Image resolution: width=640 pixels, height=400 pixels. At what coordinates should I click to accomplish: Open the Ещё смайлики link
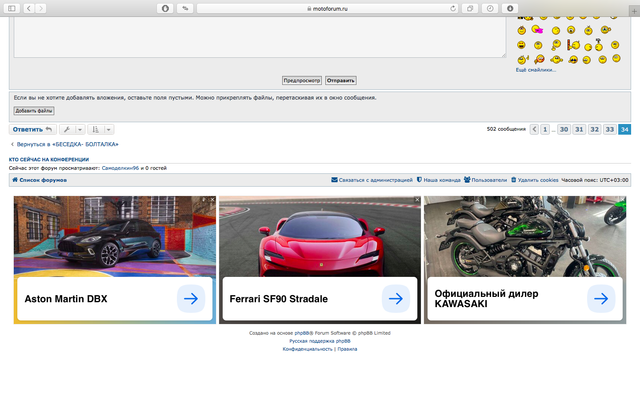535,69
